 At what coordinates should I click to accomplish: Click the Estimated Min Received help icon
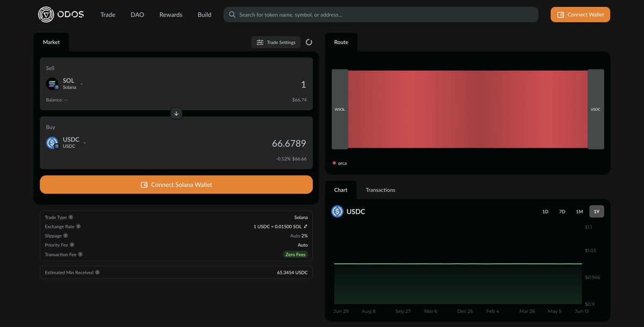click(97, 272)
